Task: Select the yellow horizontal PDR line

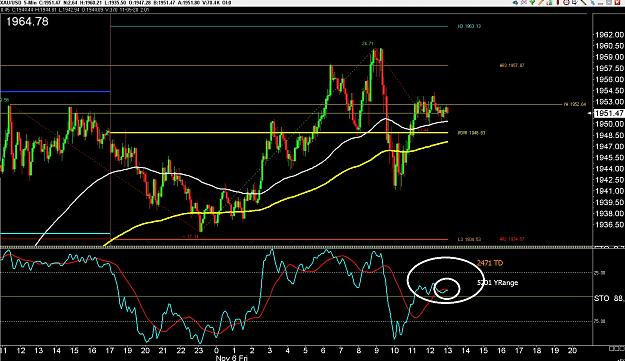Action: [x=279, y=133]
